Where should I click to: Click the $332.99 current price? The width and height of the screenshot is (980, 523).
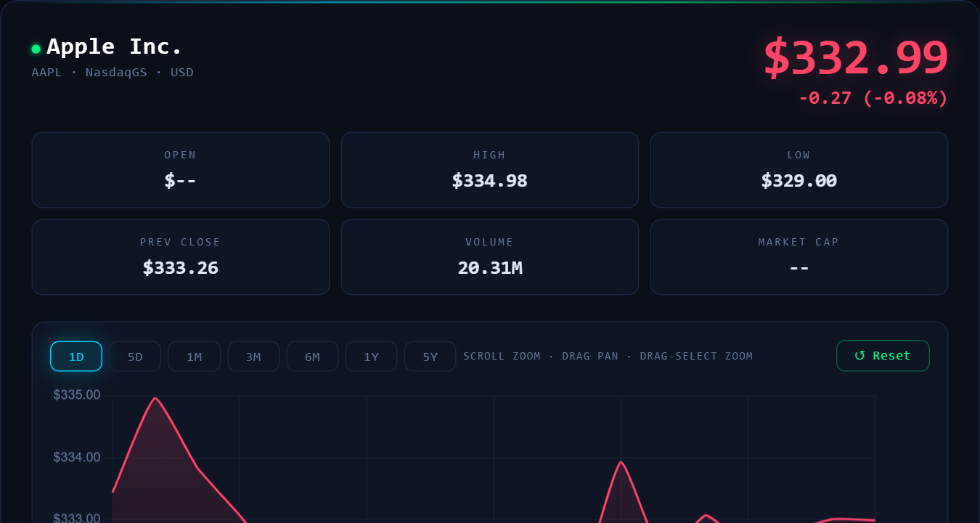point(855,58)
